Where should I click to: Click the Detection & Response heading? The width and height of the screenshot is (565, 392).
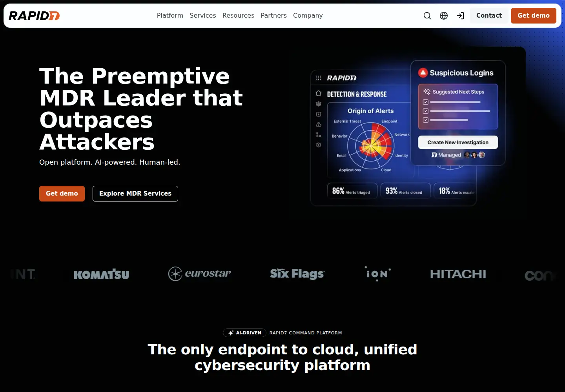coord(357,94)
